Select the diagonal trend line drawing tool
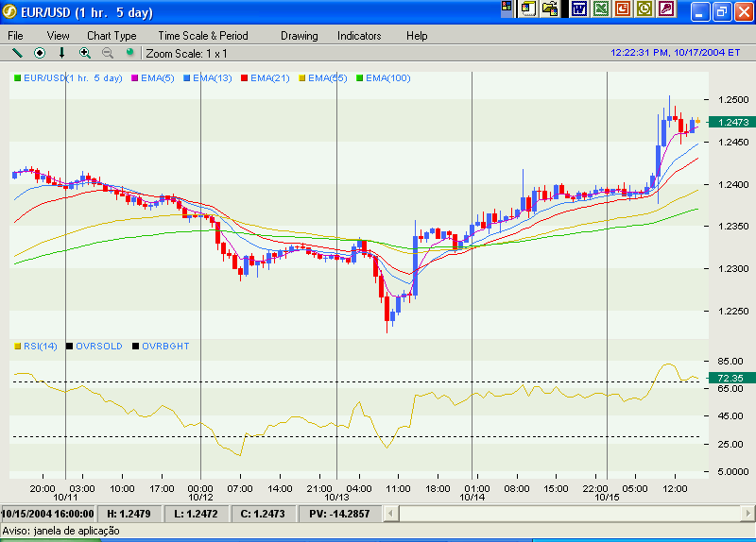 click(x=17, y=53)
